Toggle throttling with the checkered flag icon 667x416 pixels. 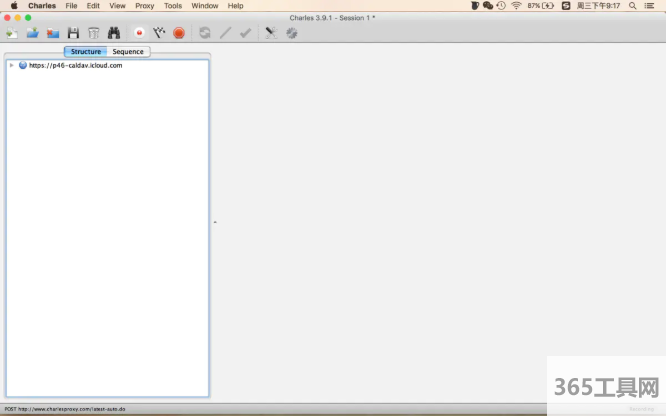159,33
